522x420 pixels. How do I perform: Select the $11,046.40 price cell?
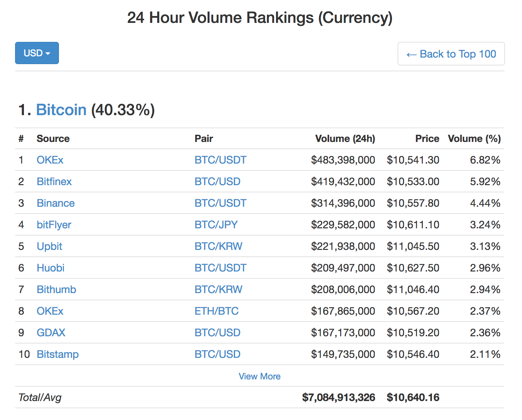tap(413, 289)
